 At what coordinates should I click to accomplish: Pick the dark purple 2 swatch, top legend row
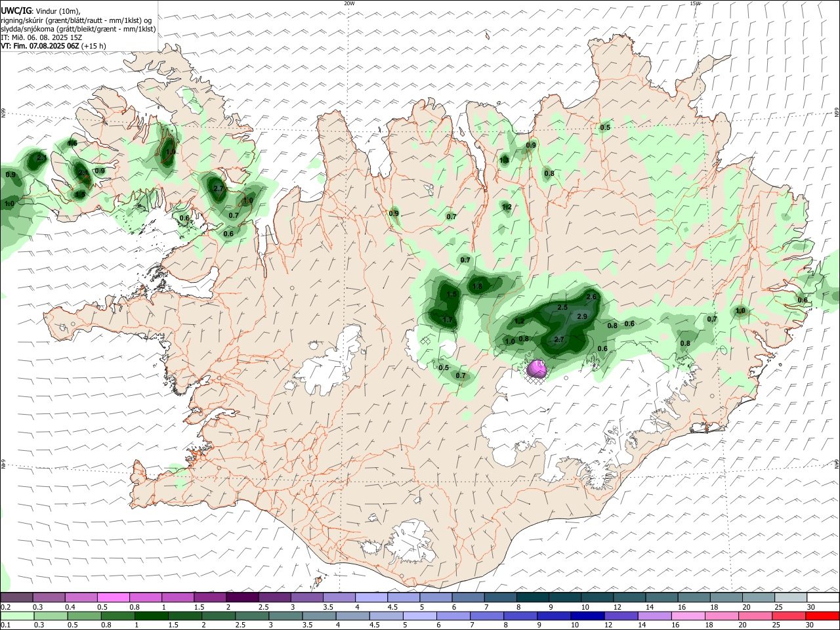coord(241,597)
